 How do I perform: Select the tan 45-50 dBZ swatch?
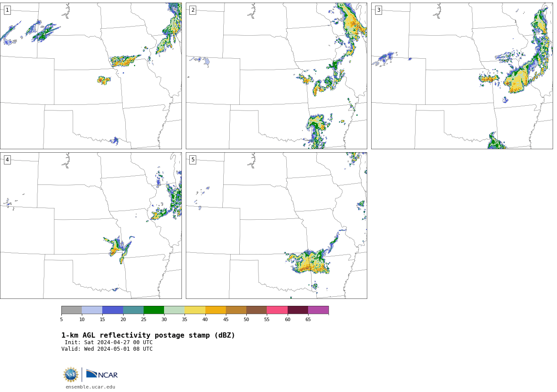pos(236,310)
